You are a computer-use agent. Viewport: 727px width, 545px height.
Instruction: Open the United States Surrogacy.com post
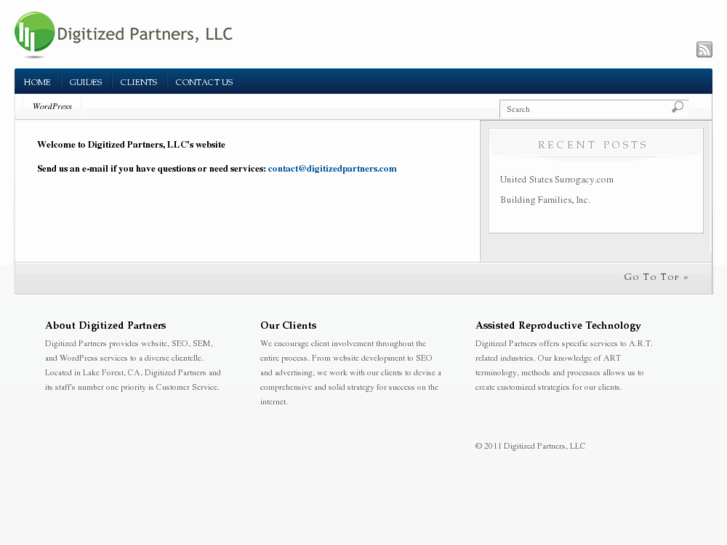click(556, 180)
